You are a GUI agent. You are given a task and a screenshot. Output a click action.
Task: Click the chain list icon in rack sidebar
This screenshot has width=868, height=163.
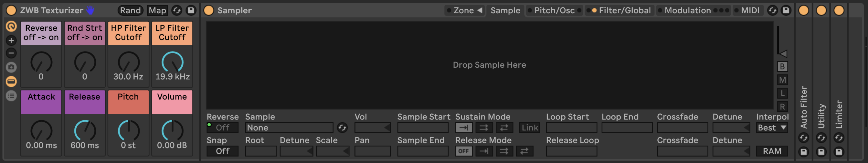(11, 96)
